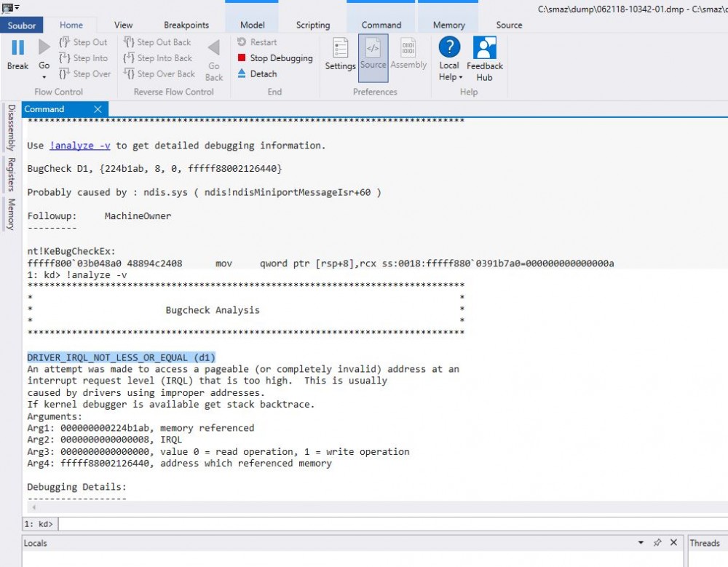Click the Step Into icon
Screen dimensions: 728x567
tap(64, 58)
